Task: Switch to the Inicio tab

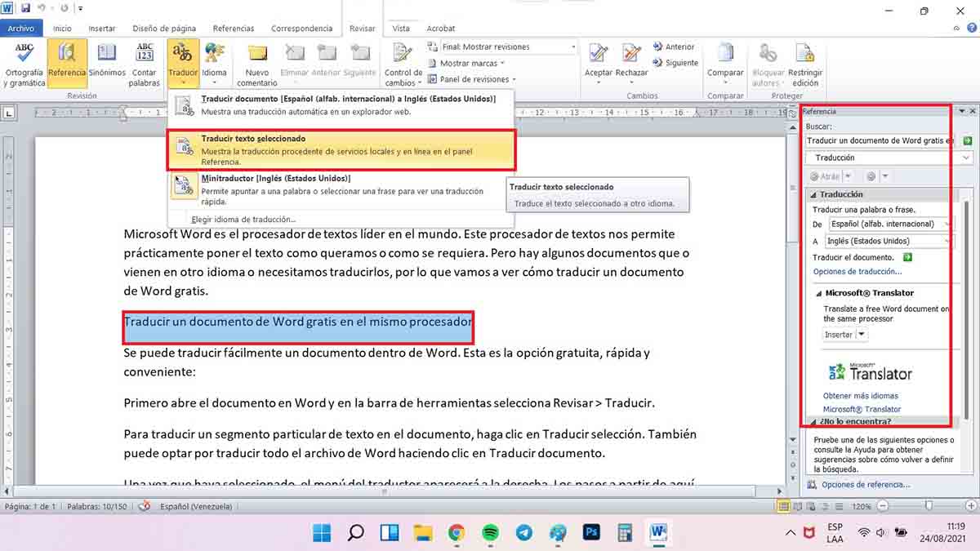Action: coord(62,28)
